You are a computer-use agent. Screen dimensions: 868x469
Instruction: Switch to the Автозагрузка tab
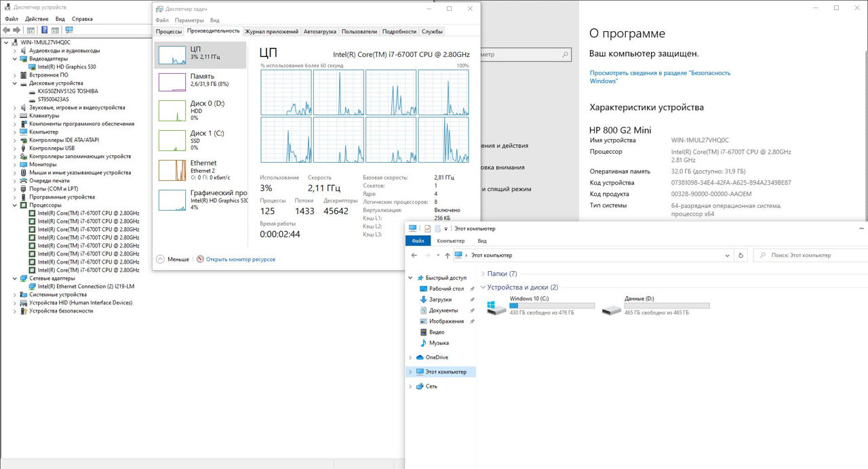point(319,31)
